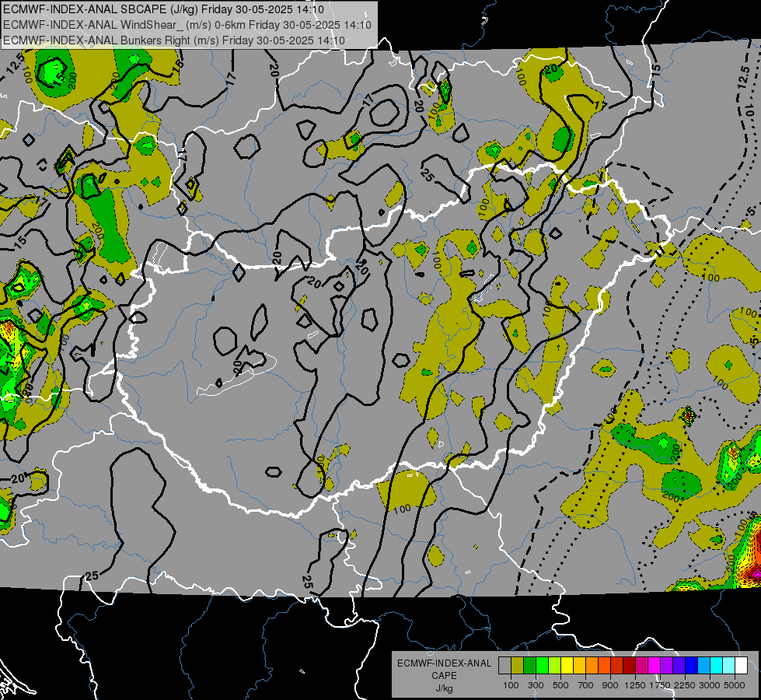Click the 100 label under the legend
This screenshot has width=761, height=700.
511,685
